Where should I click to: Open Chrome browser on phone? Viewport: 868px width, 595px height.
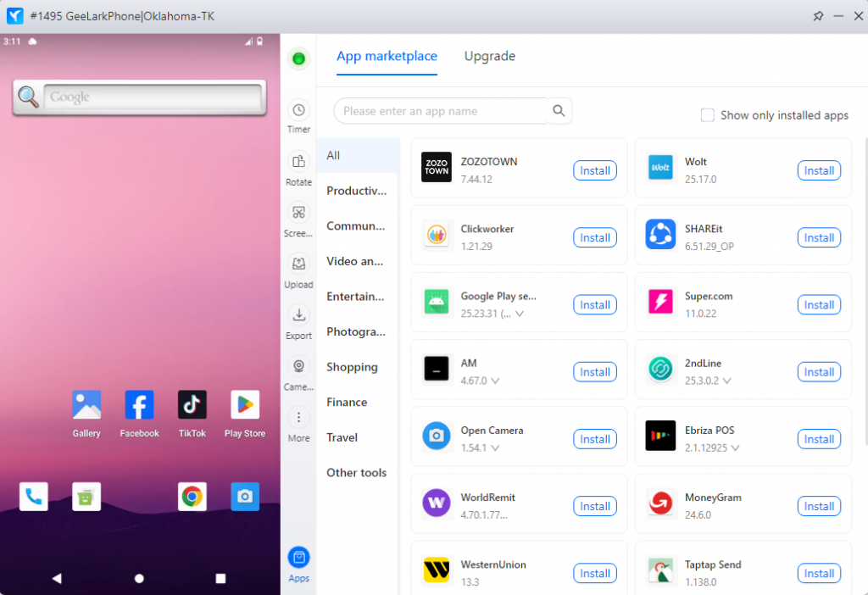coord(192,497)
